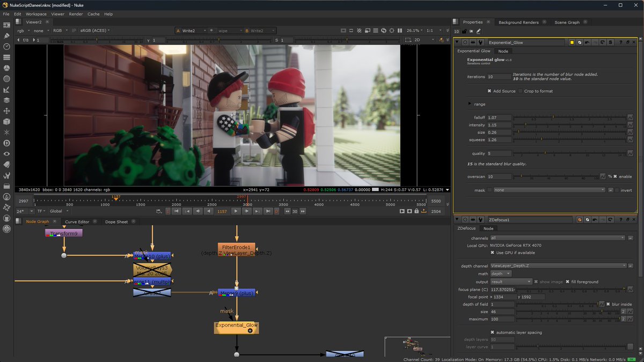Switch to the Curve Editor tab
This screenshot has width=644, height=362.
click(x=77, y=221)
